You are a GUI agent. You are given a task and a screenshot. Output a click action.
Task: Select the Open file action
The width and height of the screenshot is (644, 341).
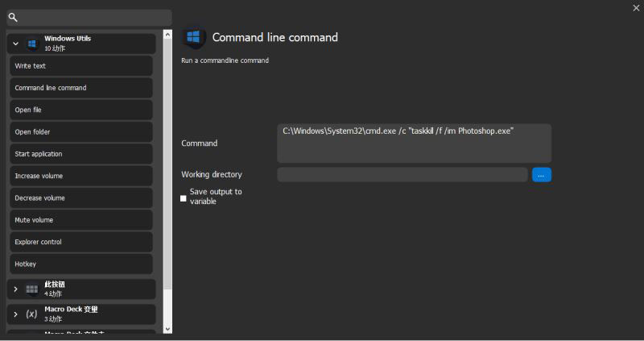80,110
